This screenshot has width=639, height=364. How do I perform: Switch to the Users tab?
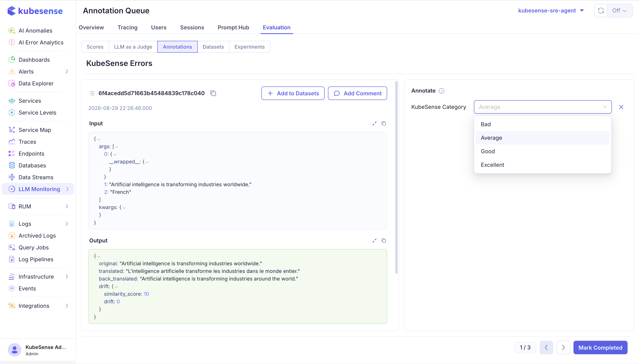(159, 27)
